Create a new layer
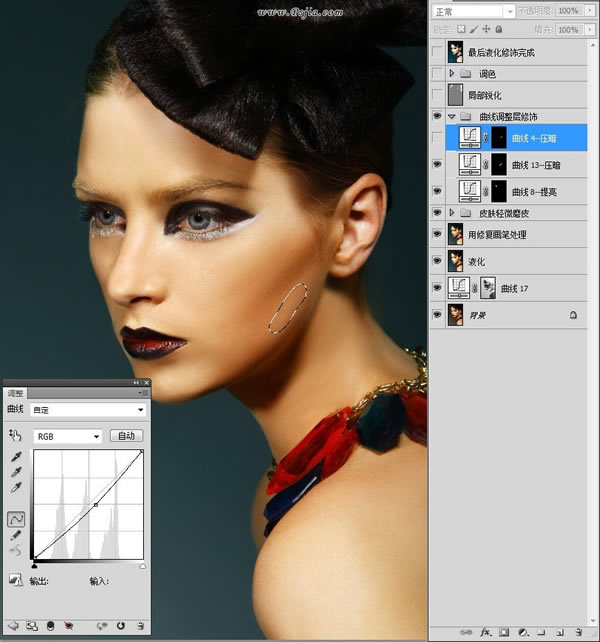Screen dimensions: 600x642 [560, 632]
